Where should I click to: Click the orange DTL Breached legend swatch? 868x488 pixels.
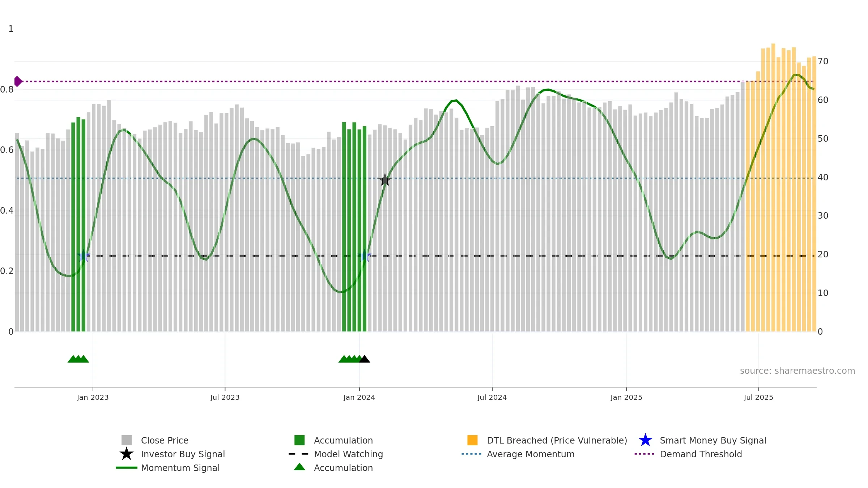[x=472, y=440]
